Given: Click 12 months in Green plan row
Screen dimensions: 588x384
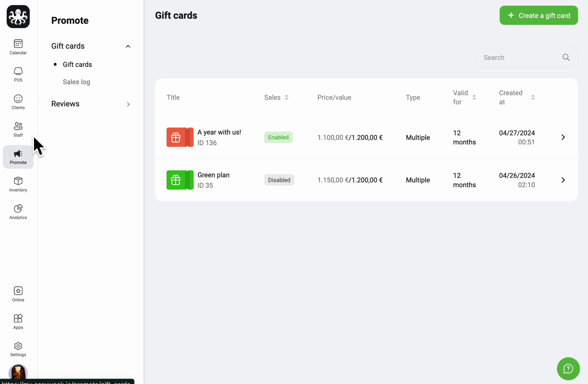Looking at the screenshot, I should click(x=464, y=180).
